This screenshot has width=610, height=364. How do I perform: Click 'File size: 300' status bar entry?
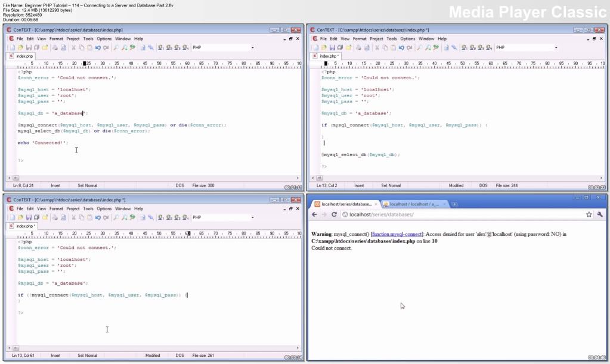(203, 186)
